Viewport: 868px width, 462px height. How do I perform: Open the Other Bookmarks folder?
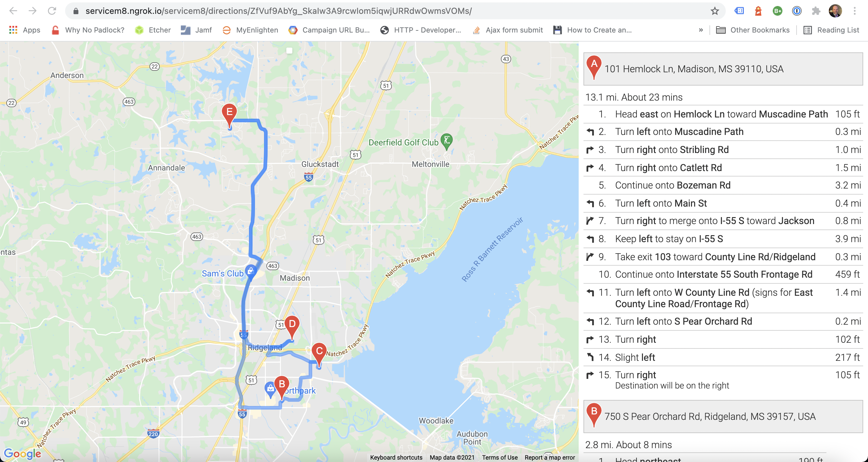753,30
